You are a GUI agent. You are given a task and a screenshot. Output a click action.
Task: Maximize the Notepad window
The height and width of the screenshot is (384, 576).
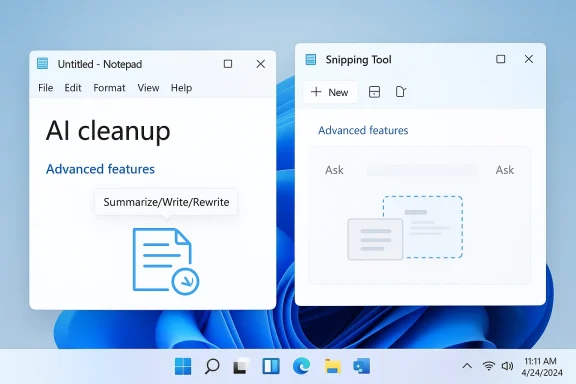(x=228, y=64)
